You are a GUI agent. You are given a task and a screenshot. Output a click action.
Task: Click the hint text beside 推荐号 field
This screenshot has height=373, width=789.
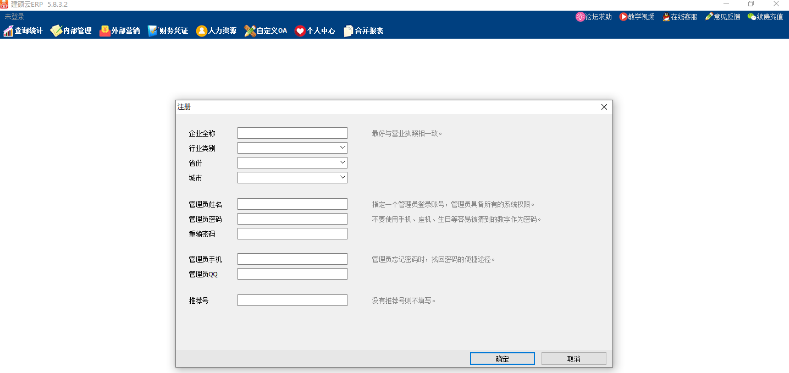pos(403,301)
